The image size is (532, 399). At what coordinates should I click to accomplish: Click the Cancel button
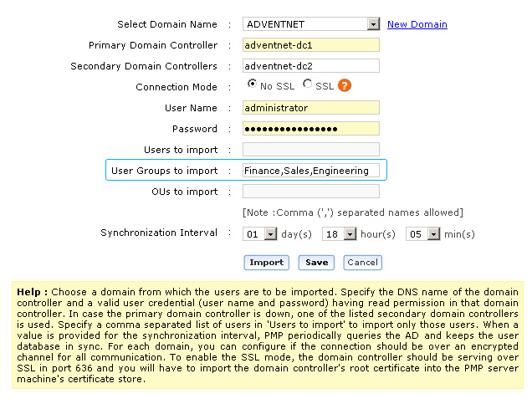coord(363,263)
